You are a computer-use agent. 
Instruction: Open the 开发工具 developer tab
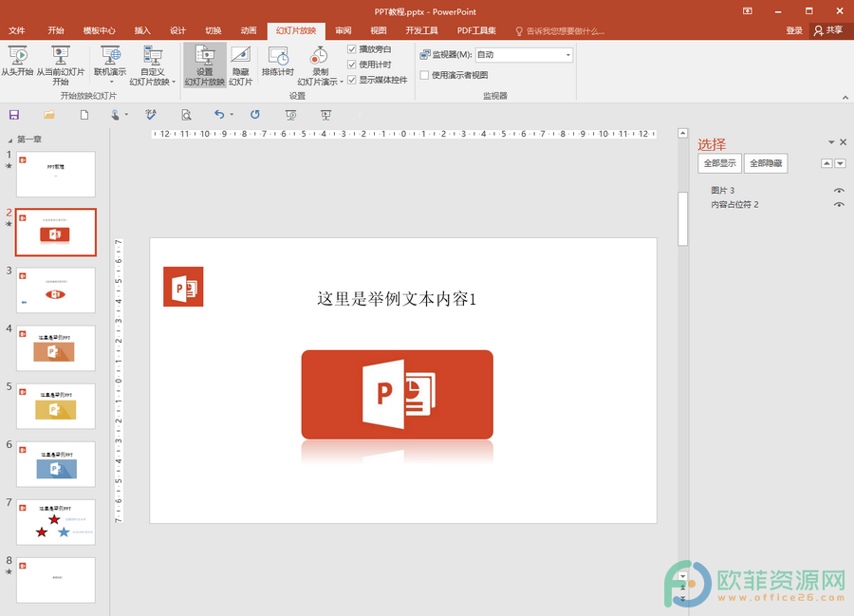421,30
